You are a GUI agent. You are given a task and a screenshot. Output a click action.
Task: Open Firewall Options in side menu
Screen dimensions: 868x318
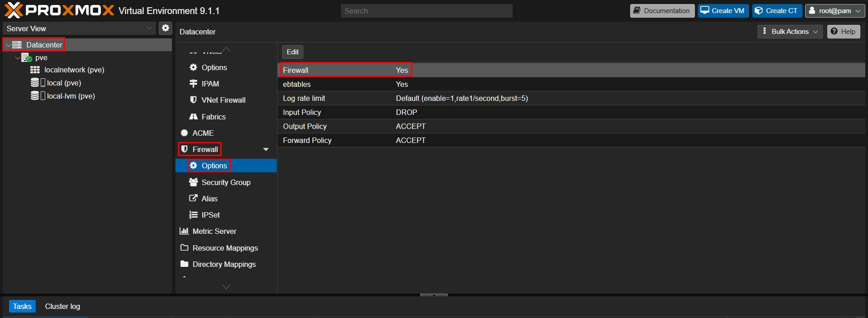pos(226,166)
